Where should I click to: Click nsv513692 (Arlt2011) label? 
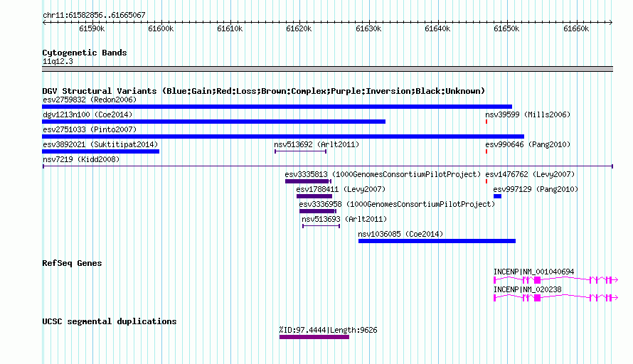pyautogui.click(x=316, y=144)
